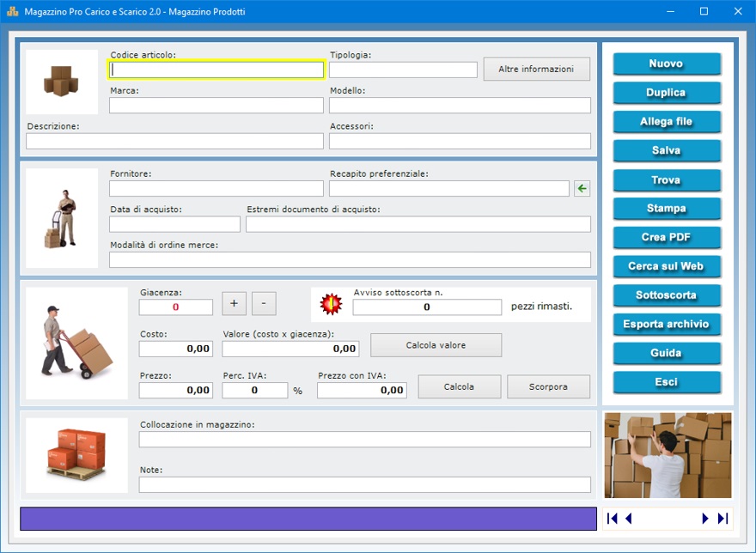This screenshot has height=553, width=756.
Task: Go to the previous record
Action: point(628,519)
